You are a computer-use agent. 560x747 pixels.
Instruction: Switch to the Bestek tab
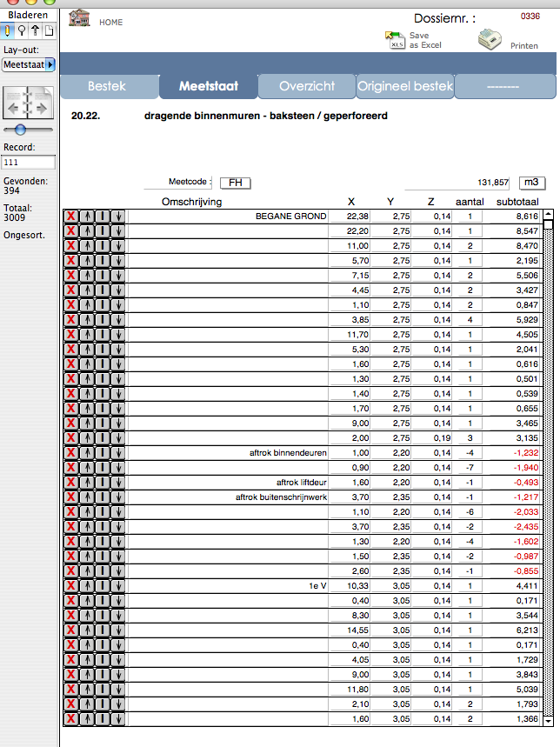pos(109,87)
